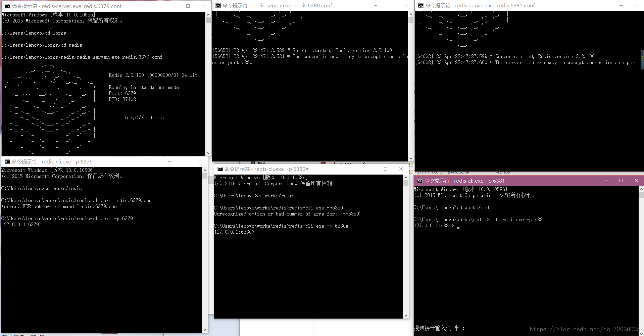Minimize the redis-server 6380 window
This screenshot has width=644, height=336.
pos(376,5)
